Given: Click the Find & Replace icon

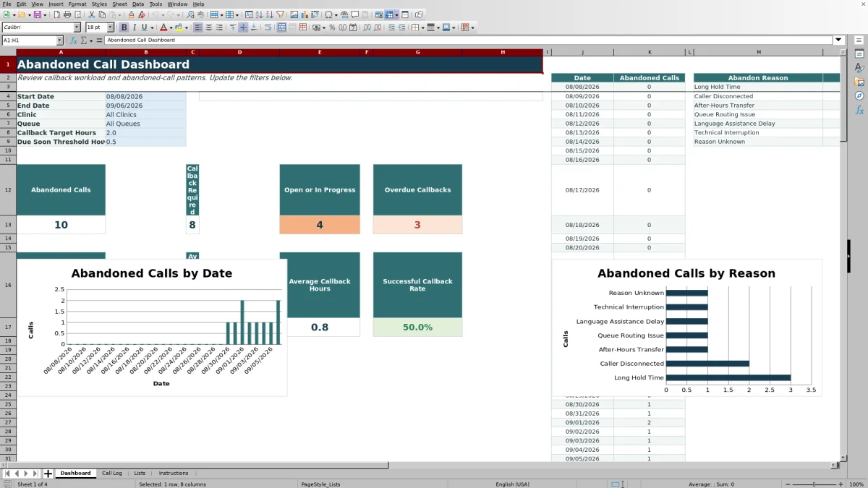Looking at the screenshot, I should [x=190, y=14].
